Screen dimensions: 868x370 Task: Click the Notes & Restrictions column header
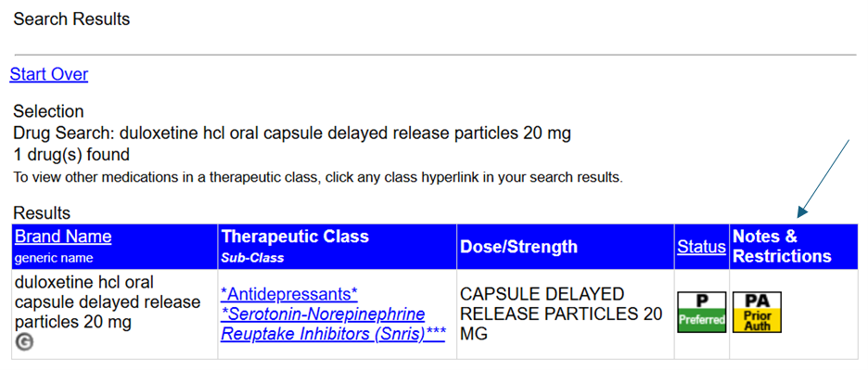coord(782,247)
